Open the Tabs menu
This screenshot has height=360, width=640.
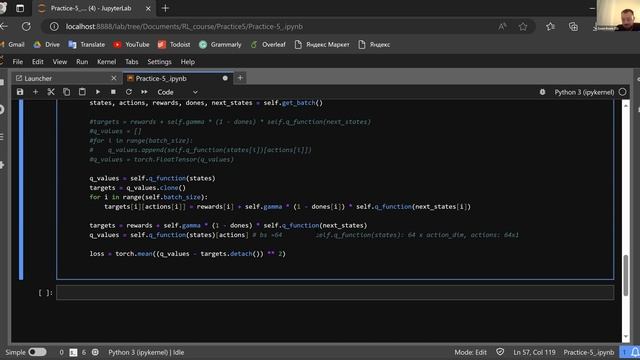tap(131, 62)
